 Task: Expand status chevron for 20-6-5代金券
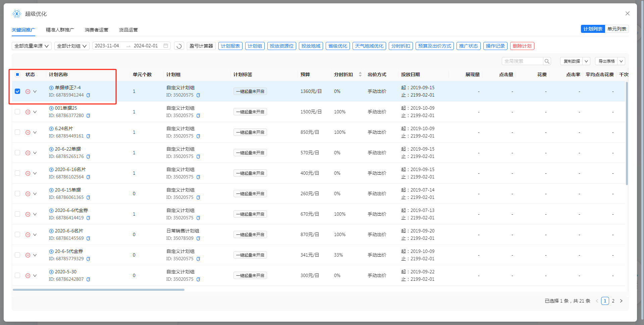tap(35, 255)
